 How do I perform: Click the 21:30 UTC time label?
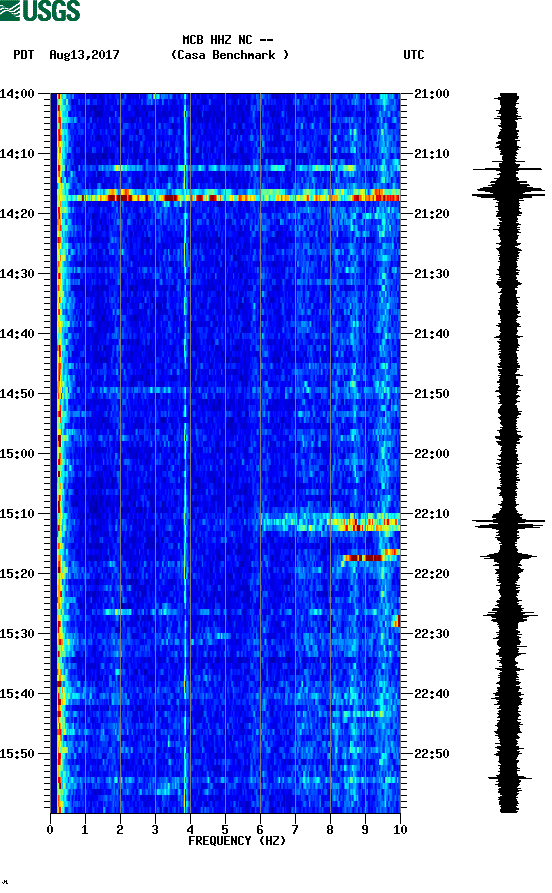coord(432,273)
